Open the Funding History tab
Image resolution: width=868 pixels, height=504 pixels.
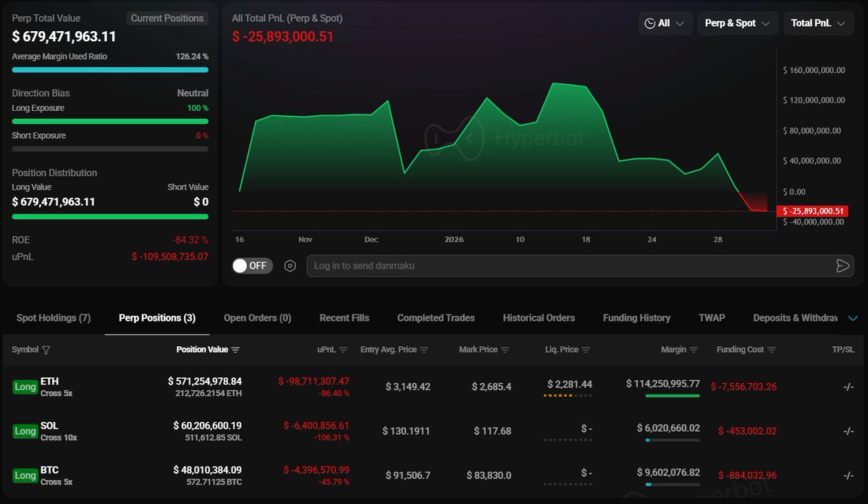tap(636, 318)
